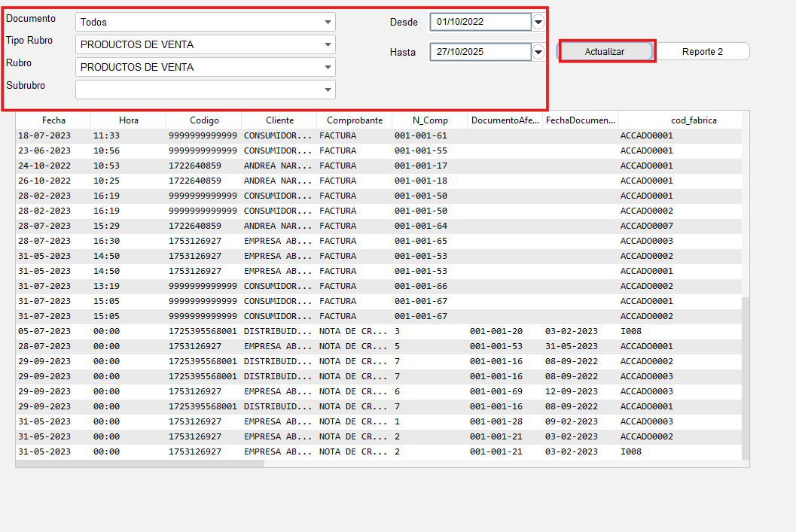The image size is (796, 532).
Task: Open the Desde date picker arrow
Action: (x=538, y=23)
